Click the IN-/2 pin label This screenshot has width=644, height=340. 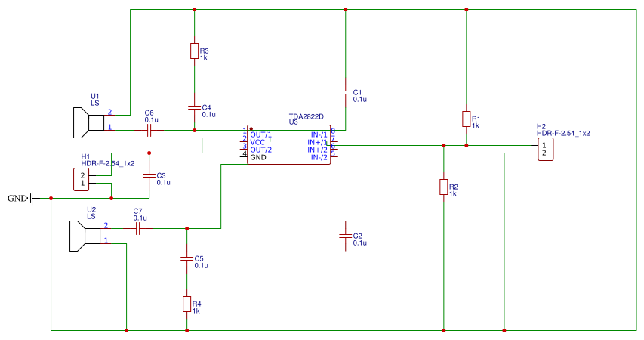(x=319, y=157)
